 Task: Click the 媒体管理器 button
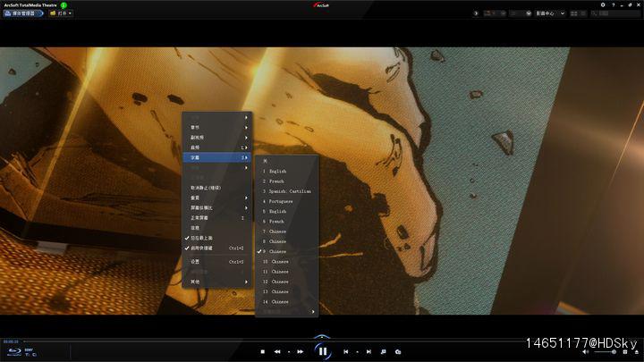pos(23,13)
